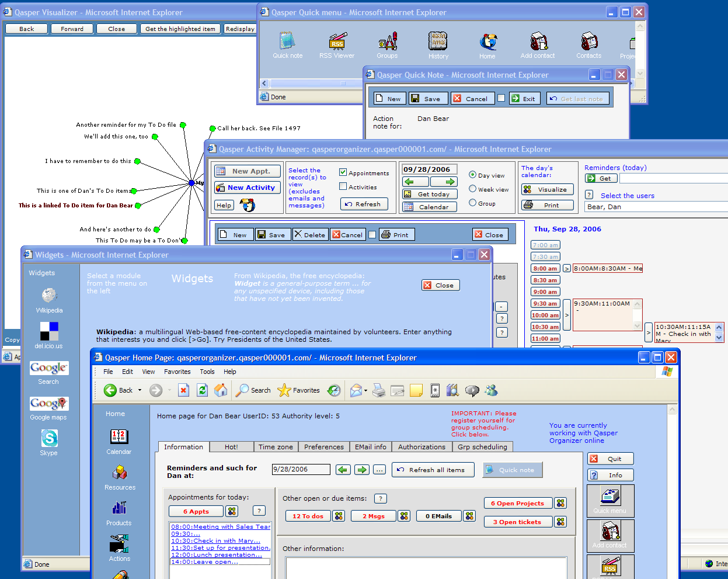728x579 pixels.
Task: Switch to the EMail info tab
Action: tap(371, 447)
